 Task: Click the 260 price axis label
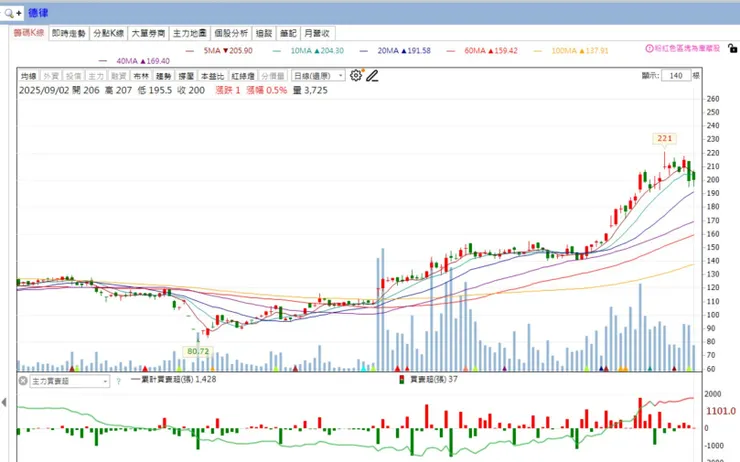[713, 99]
